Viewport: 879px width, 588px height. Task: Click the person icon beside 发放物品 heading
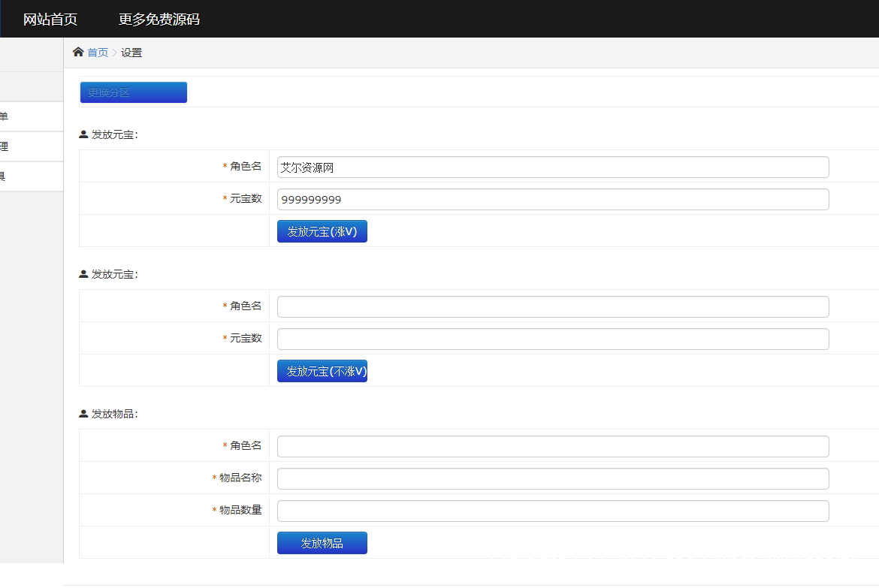(x=82, y=413)
